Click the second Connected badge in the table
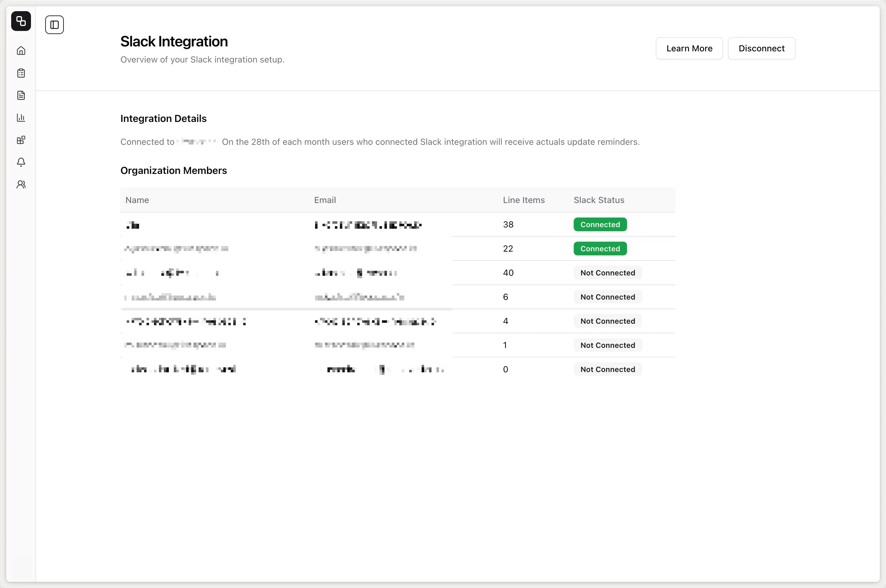 [x=599, y=248]
